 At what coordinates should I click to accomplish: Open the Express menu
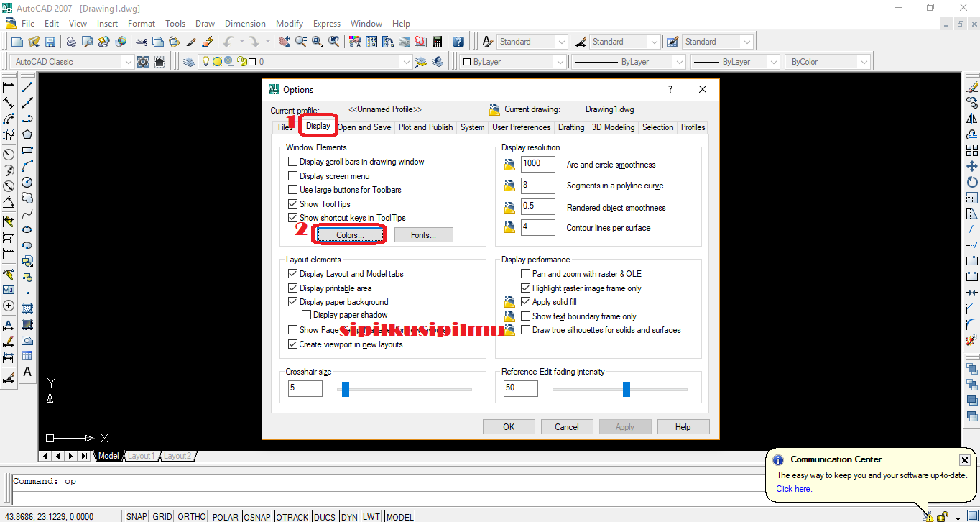(327, 24)
